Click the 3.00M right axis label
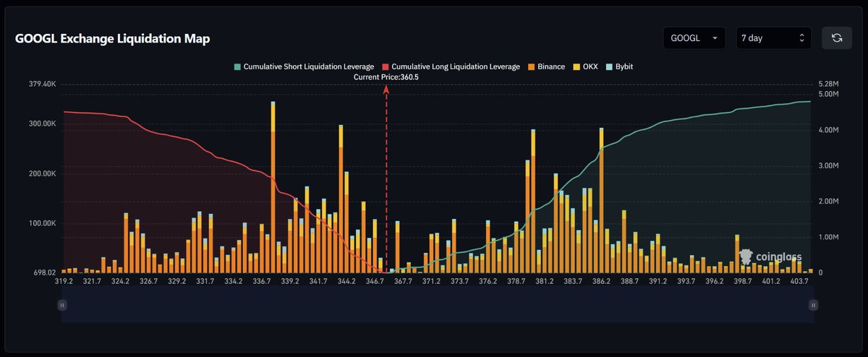Image resolution: width=868 pixels, height=357 pixels. coord(827,165)
